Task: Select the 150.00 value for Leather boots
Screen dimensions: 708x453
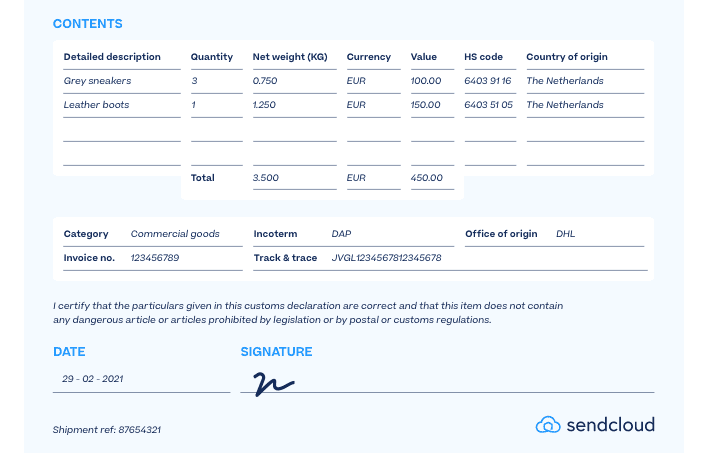Action: (425, 105)
